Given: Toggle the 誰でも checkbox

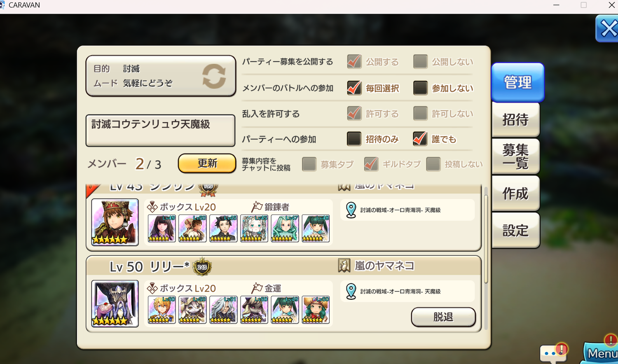Looking at the screenshot, I should click(x=420, y=139).
